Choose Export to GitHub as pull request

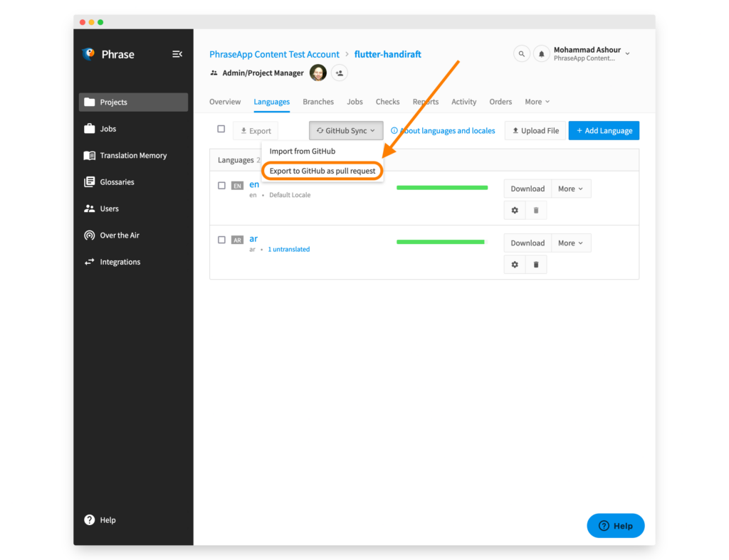(x=322, y=171)
